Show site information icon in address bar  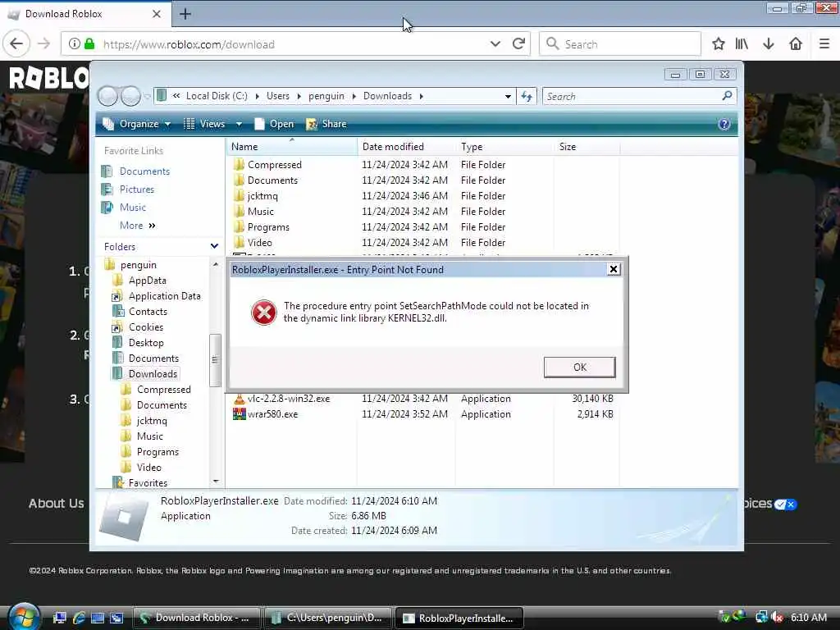pyautogui.click(x=74, y=44)
